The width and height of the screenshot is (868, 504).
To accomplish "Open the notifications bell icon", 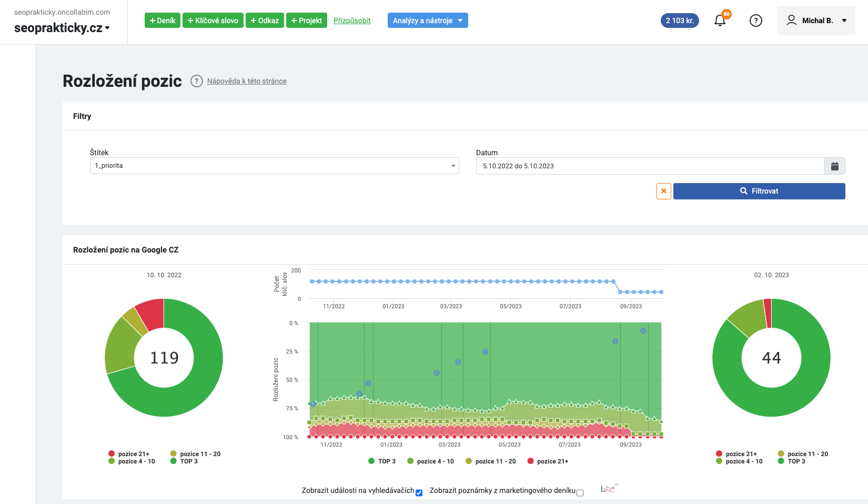I will (720, 21).
